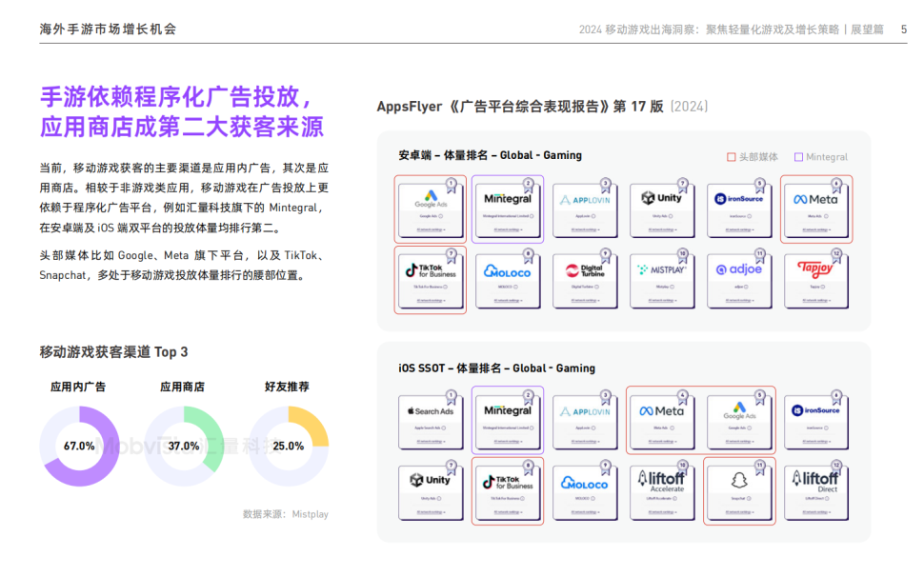This screenshot has height=577, width=924.
Task: Click the Google Ads card in the iOS SSOT ranking
Action: (739, 422)
